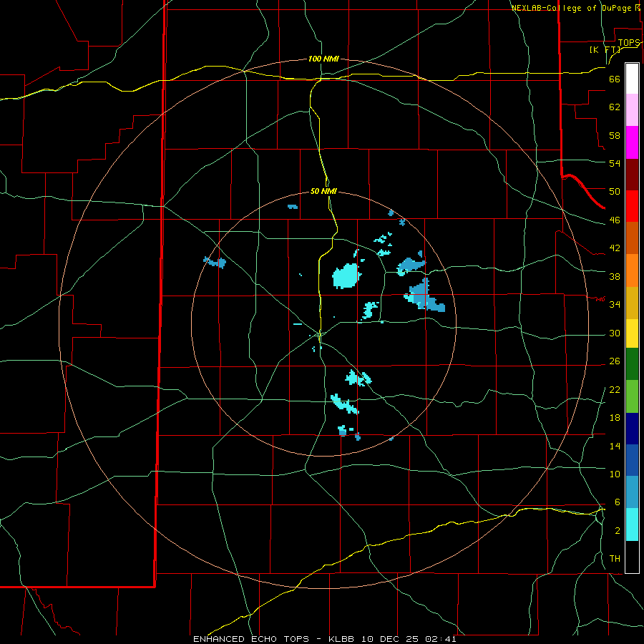The height and width of the screenshot is (644, 644).
Task: Click the magenta swatch in the color scale
Action: pyautogui.click(x=632, y=142)
